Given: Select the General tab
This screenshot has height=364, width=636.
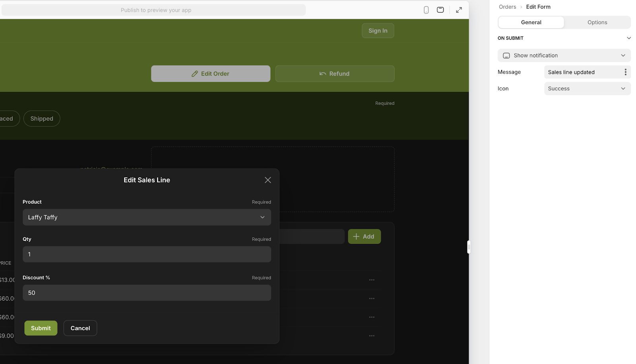Looking at the screenshot, I should pyautogui.click(x=531, y=22).
